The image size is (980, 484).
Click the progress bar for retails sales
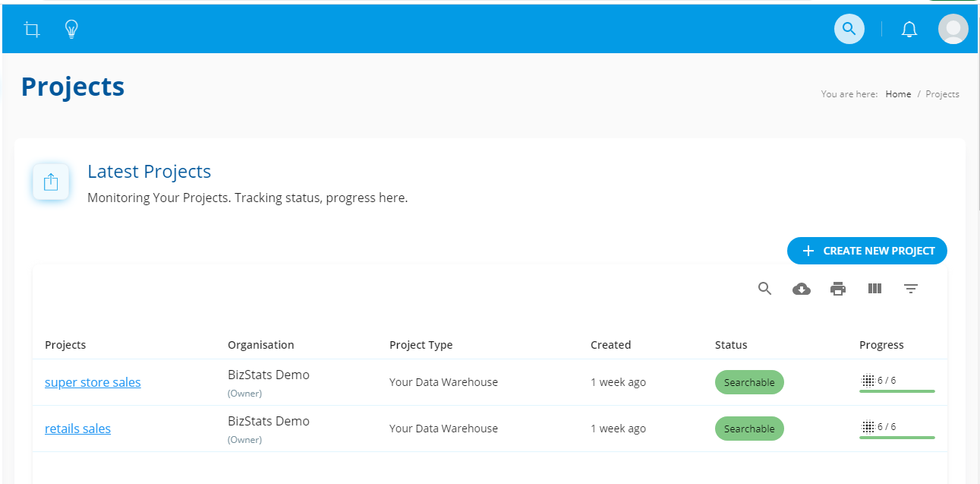coord(897,438)
